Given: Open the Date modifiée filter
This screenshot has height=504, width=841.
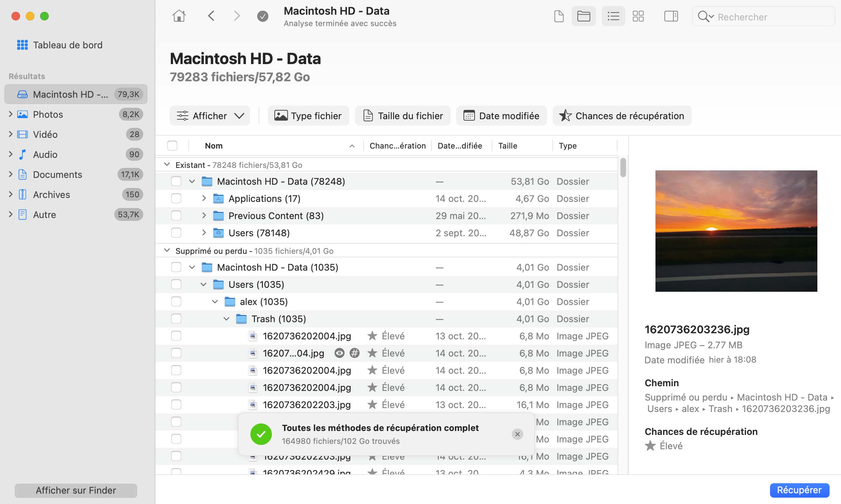Looking at the screenshot, I should (x=501, y=116).
